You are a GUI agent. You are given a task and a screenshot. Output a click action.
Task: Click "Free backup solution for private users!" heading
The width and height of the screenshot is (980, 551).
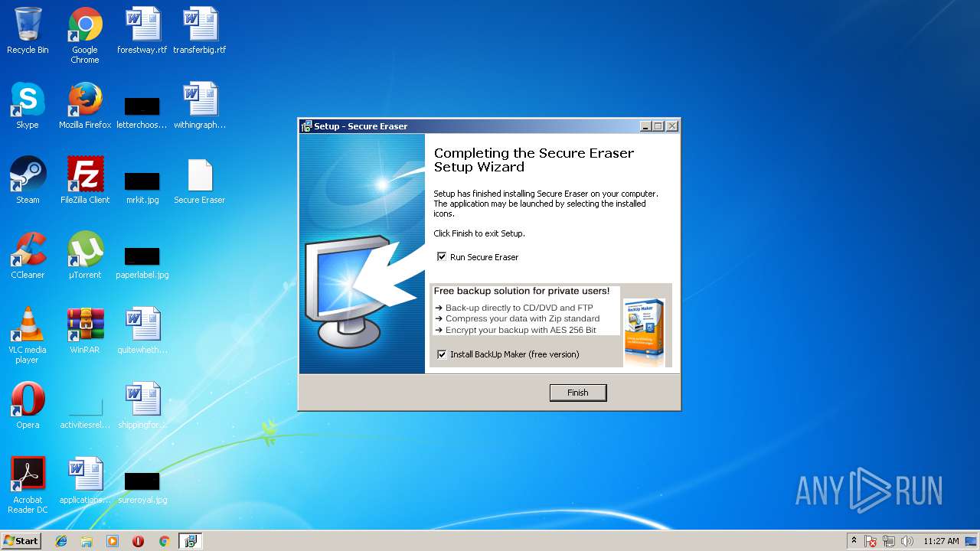pyautogui.click(x=521, y=291)
